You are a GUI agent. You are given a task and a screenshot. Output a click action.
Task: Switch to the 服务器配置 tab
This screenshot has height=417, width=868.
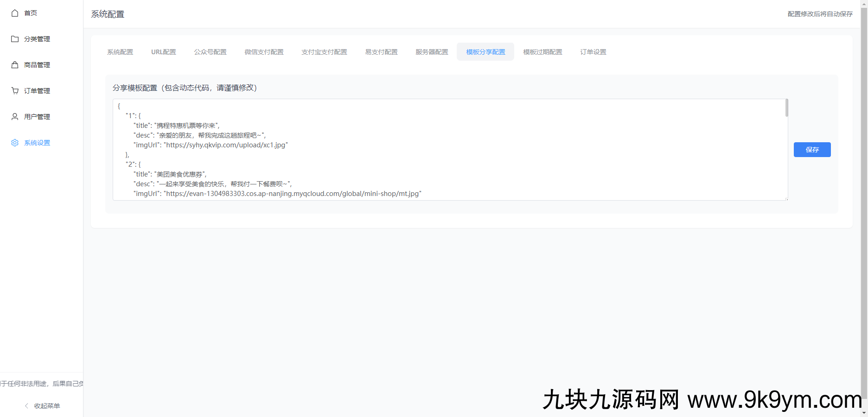432,52
